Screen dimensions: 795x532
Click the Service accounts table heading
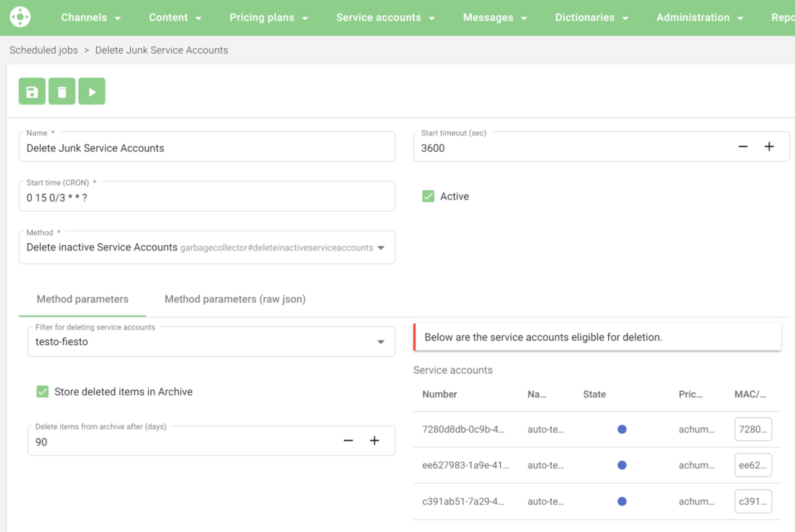point(453,370)
